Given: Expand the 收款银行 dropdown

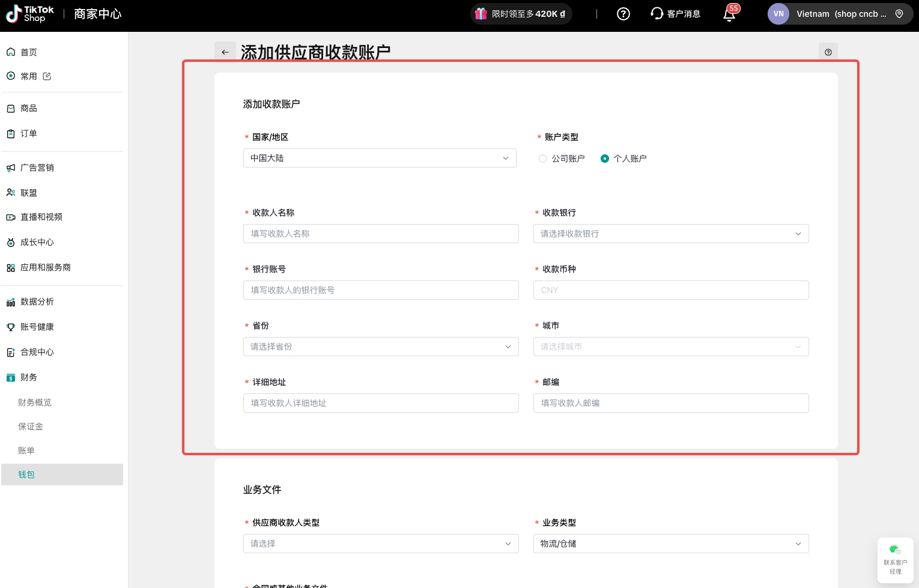Looking at the screenshot, I should [x=670, y=234].
